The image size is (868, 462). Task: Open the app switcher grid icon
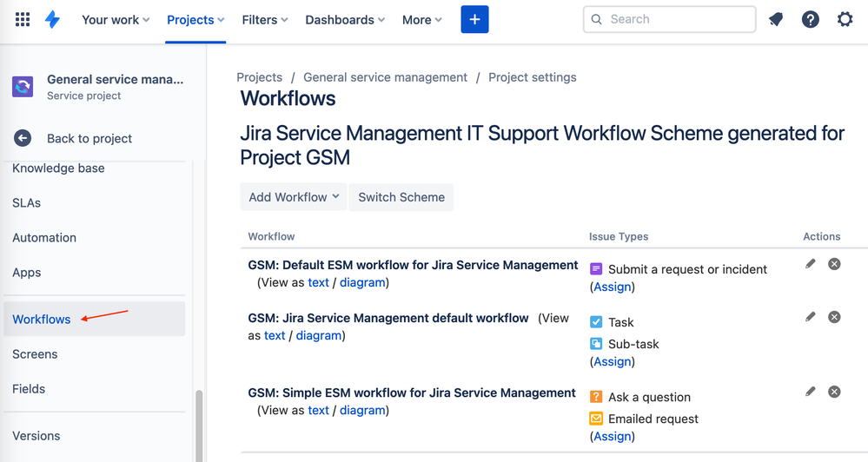[22, 20]
